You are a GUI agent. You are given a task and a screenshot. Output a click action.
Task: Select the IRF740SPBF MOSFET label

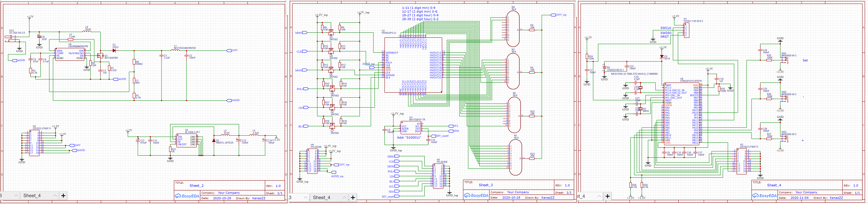pyautogui.click(x=111, y=58)
